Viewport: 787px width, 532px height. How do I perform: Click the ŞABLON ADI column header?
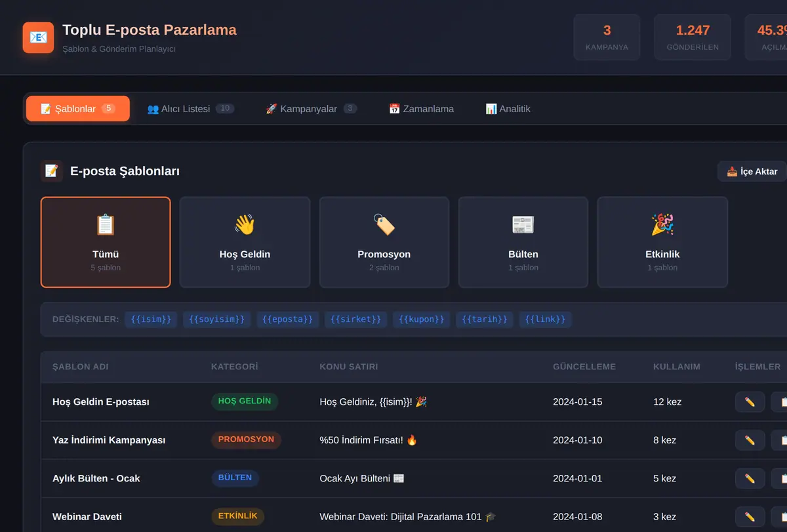[x=81, y=367]
